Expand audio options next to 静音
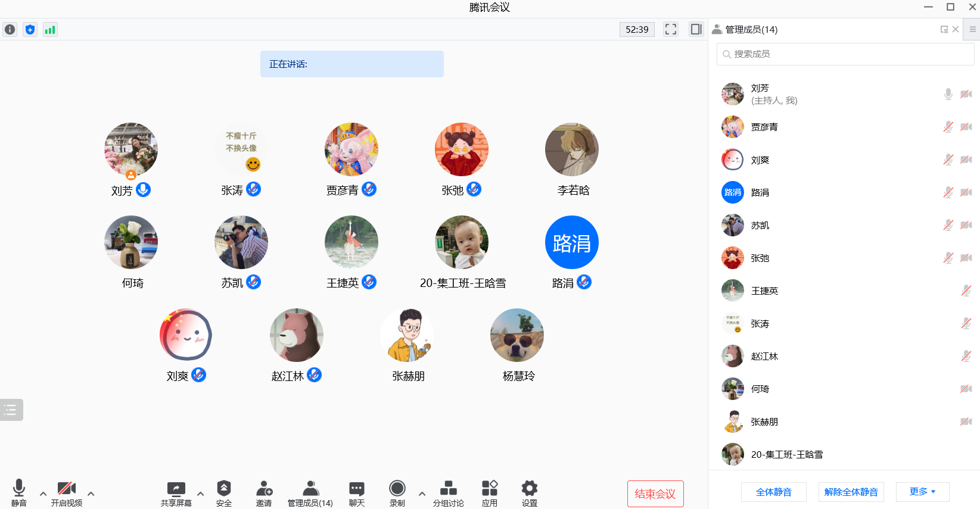The height and width of the screenshot is (509, 980). [x=43, y=494]
